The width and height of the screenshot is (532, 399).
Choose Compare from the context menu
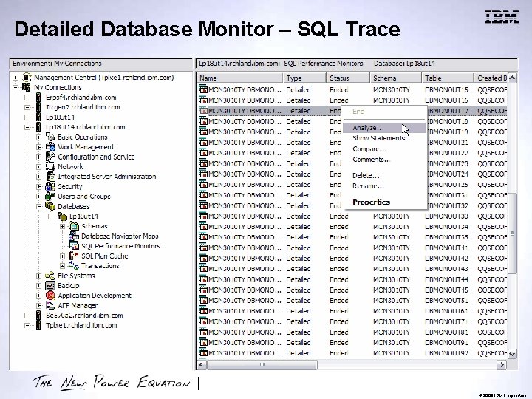coord(384,149)
